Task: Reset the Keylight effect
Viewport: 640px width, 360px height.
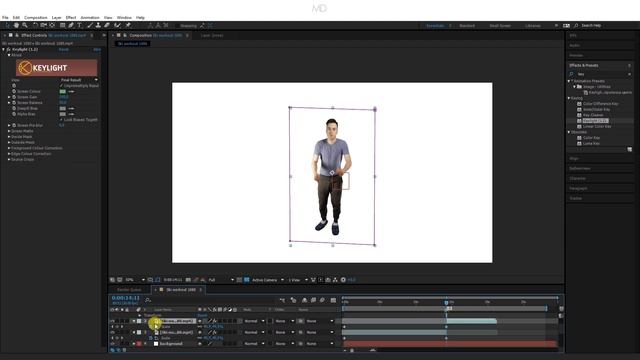Action: tap(64, 49)
